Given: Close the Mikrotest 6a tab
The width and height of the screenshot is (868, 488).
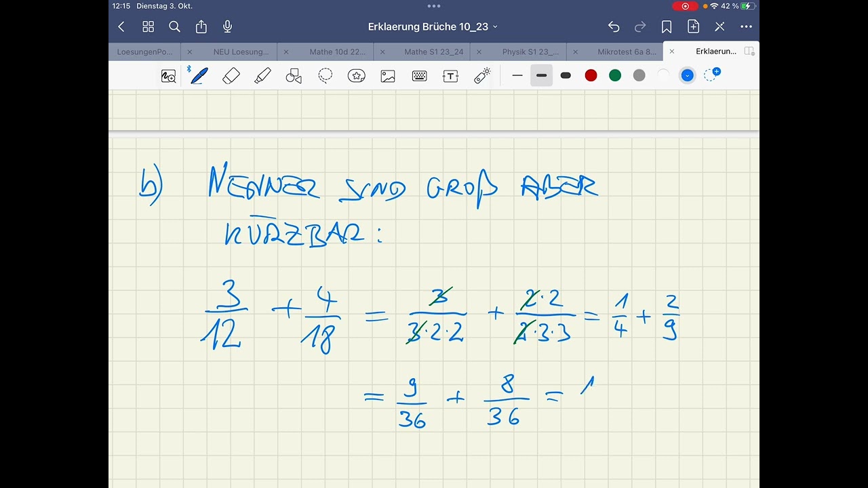Looking at the screenshot, I should point(575,52).
